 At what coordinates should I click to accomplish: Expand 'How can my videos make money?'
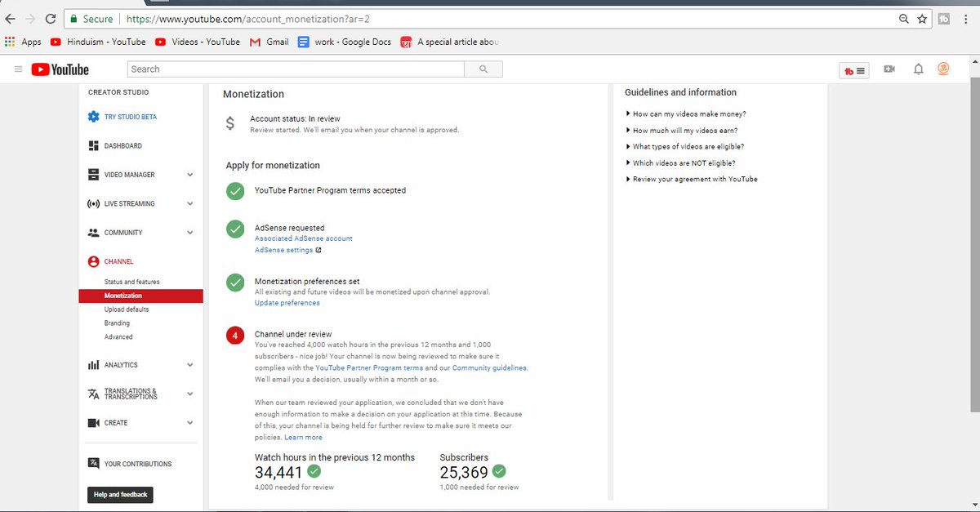[686, 114]
